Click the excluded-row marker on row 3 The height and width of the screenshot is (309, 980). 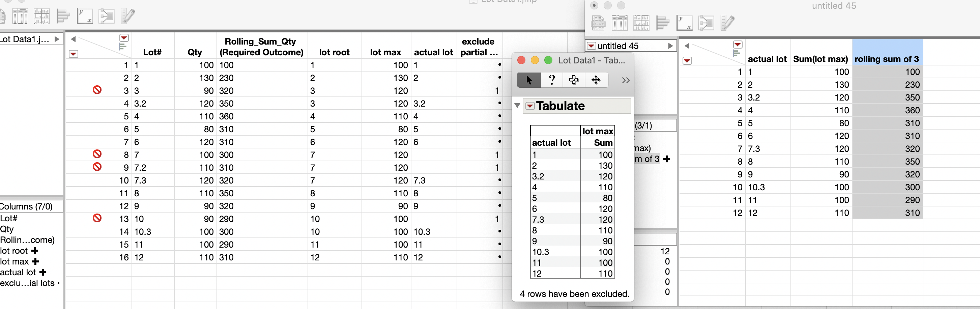pyautogui.click(x=97, y=90)
